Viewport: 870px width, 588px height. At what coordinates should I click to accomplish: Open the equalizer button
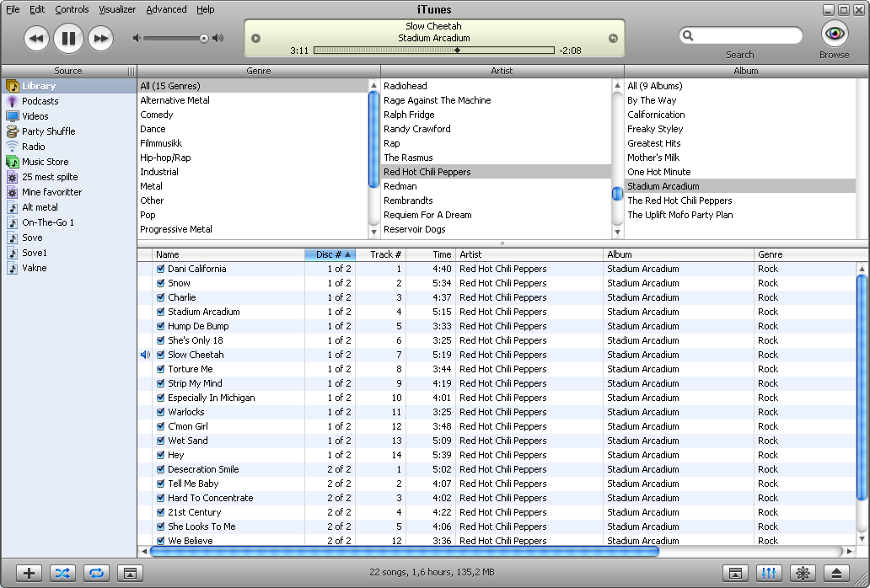pos(769,573)
